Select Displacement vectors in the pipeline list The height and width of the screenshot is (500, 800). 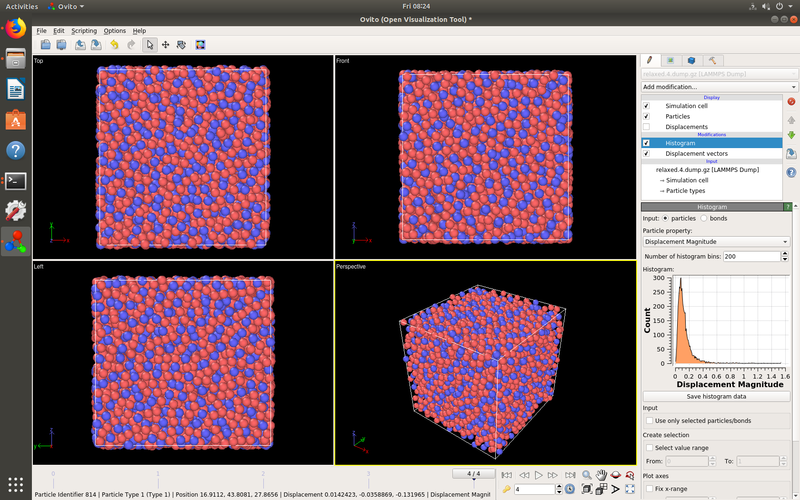(696, 154)
